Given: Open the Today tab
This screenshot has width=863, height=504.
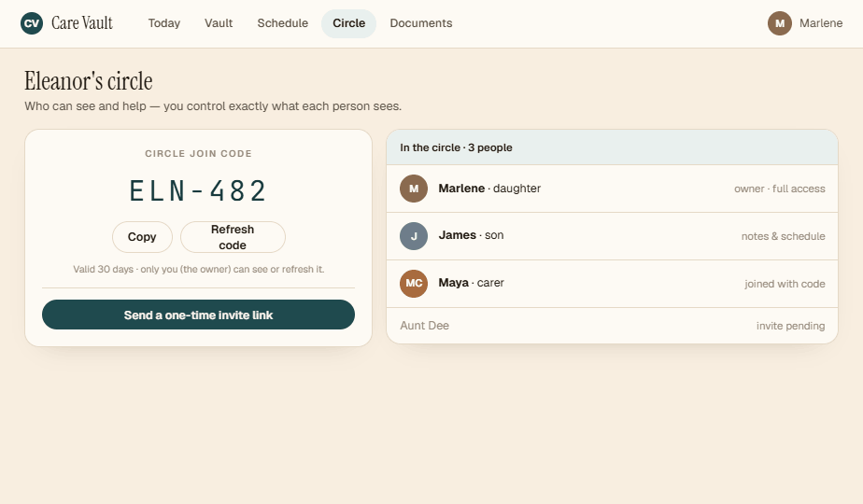Looking at the screenshot, I should (164, 23).
